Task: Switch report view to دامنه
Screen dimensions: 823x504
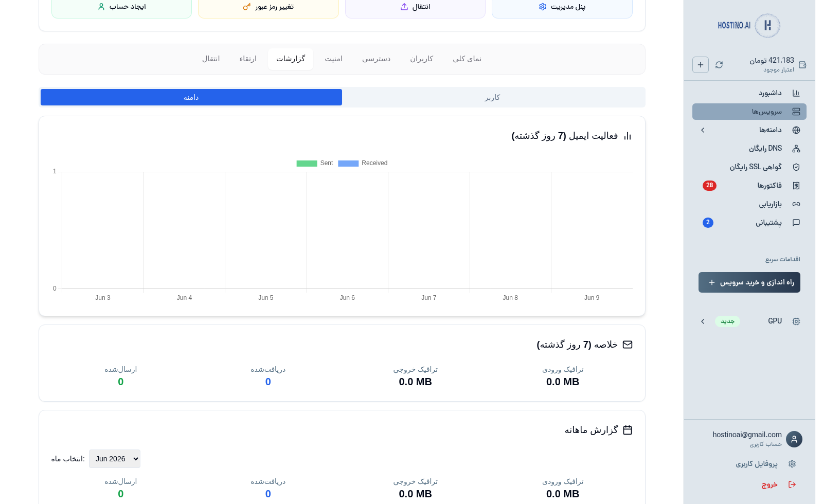Action: tap(191, 97)
